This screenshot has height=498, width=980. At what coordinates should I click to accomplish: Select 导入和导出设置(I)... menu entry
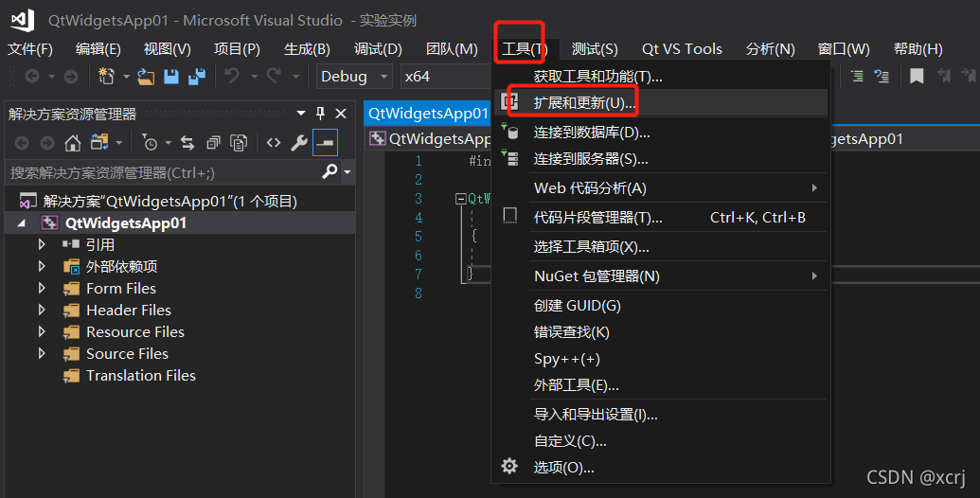pos(661,415)
